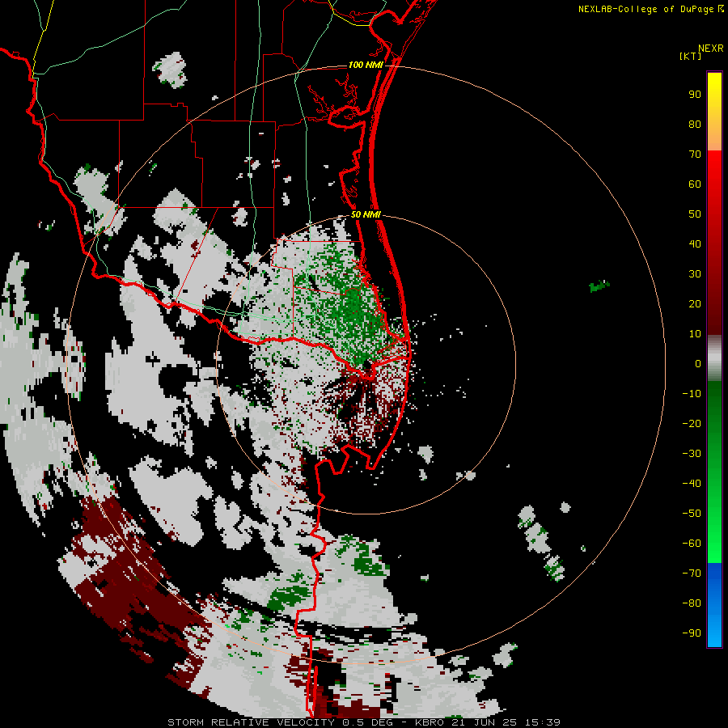Image resolution: width=728 pixels, height=728 pixels.
Task: Click the -30 value on velocity scale
Action: [x=692, y=454]
